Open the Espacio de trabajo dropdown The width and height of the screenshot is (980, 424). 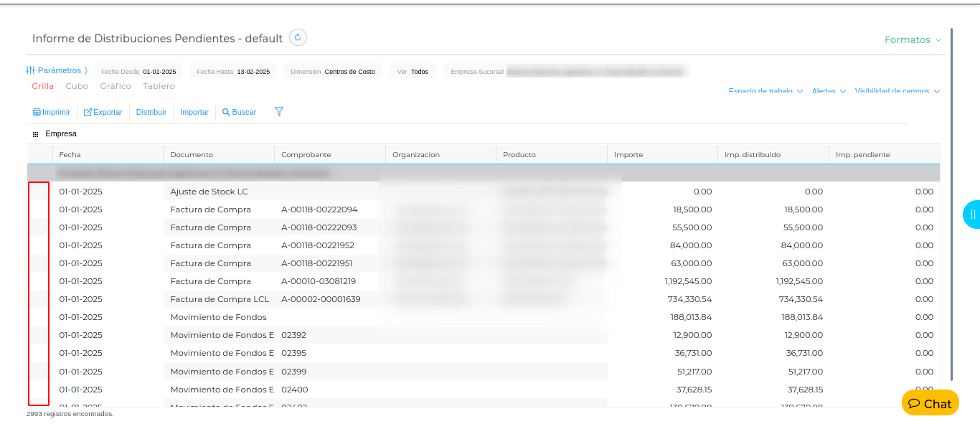point(765,92)
